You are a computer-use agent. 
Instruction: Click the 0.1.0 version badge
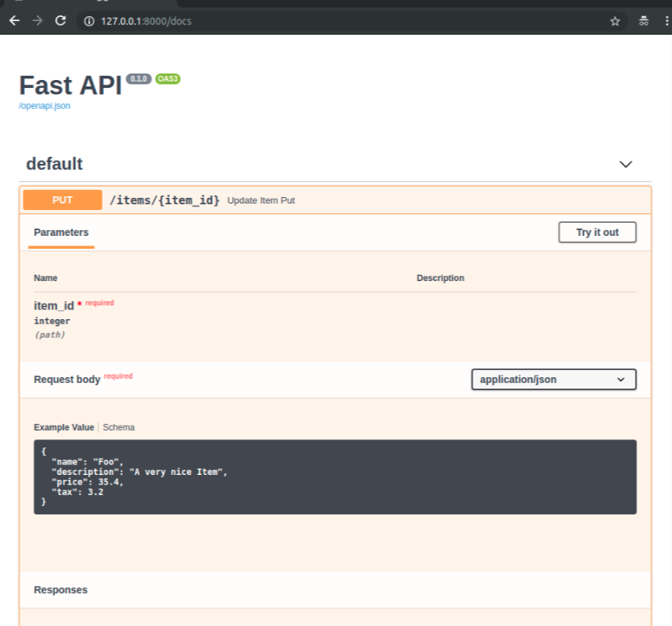pos(139,79)
